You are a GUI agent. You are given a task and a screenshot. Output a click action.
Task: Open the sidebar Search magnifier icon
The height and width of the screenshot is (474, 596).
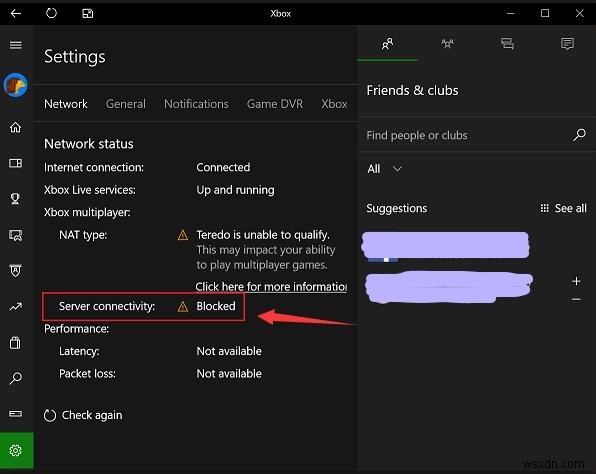click(16, 378)
